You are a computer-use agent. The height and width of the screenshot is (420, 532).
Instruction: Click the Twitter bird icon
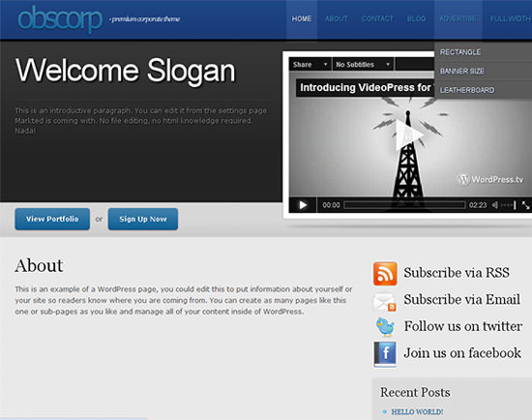coord(385,327)
